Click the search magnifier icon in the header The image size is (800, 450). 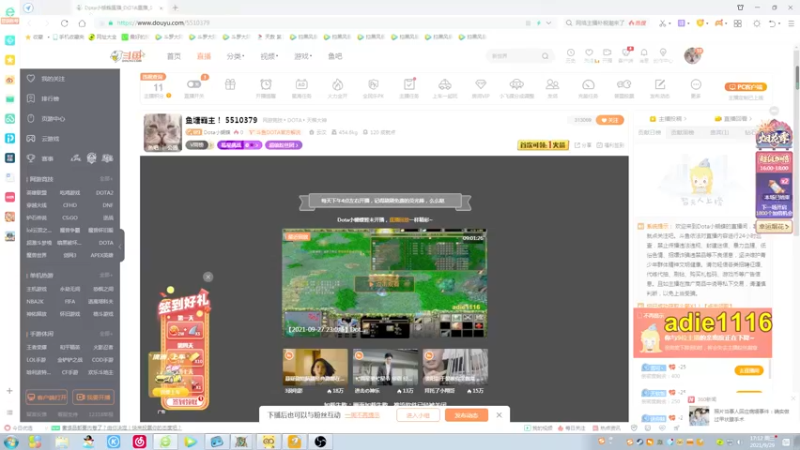pos(545,56)
